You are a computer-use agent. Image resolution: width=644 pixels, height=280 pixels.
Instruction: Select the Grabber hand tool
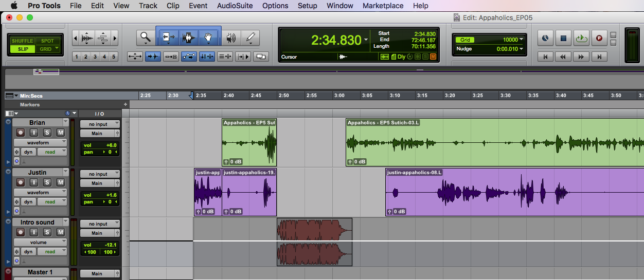tap(209, 38)
